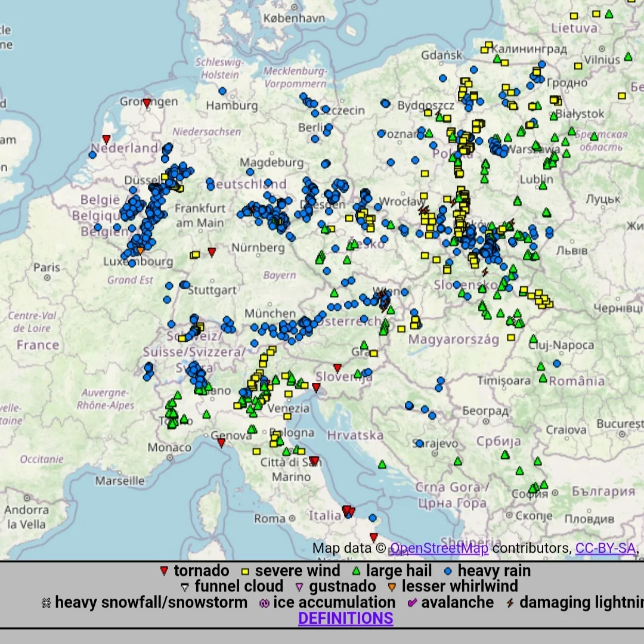Click the heavy snowfall/snowstorm legend icon
This screenshot has width=644, height=644.
(x=46, y=603)
